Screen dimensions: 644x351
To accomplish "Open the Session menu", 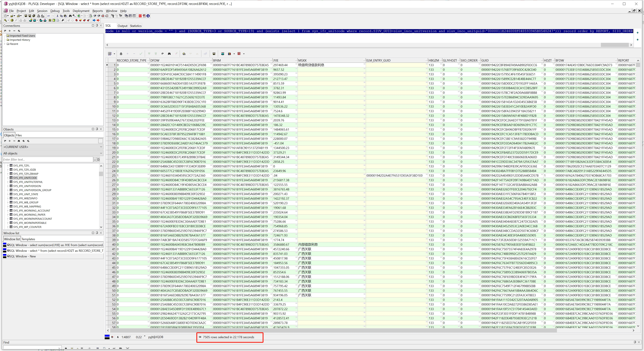I will pyautogui.click(x=42, y=11).
